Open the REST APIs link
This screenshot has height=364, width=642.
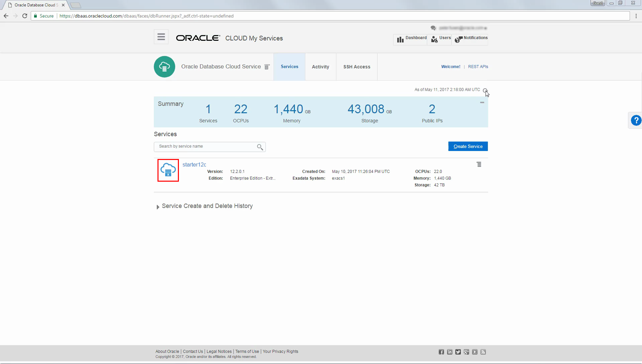(x=478, y=67)
